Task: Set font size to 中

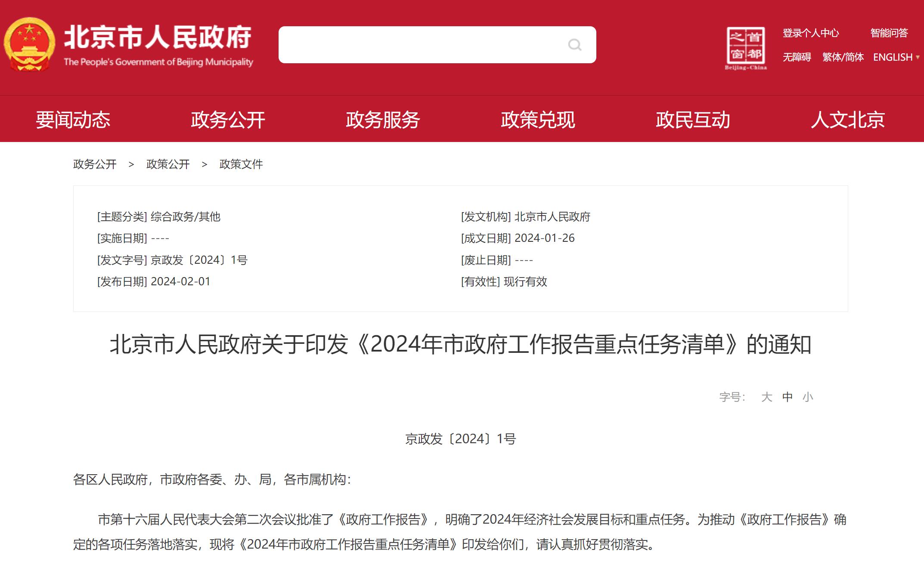Action: [788, 397]
